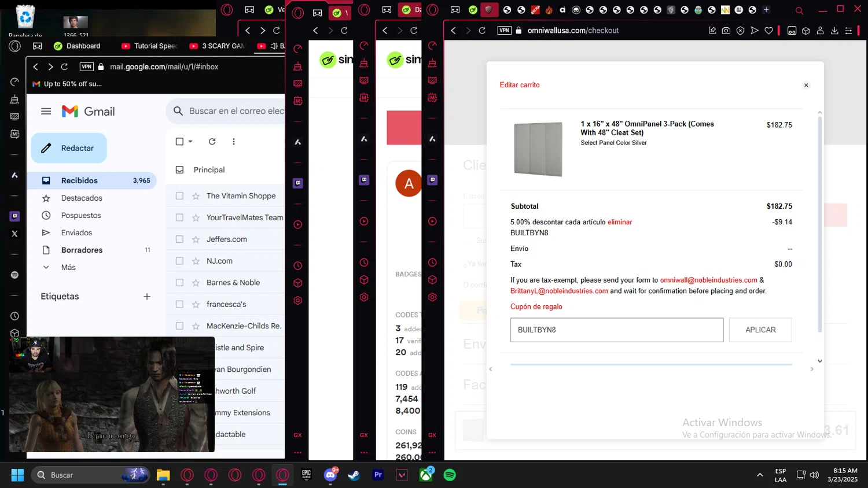This screenshot has width=868, height=488.
Task: Click Cupón de regalo link
Action: point(536,307)
